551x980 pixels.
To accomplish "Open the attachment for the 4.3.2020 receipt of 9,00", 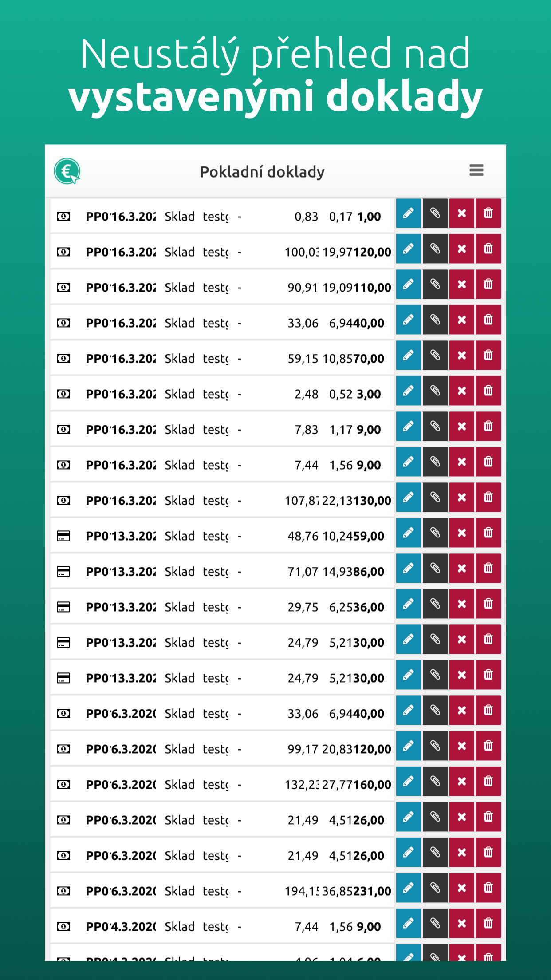I will click(435, 924).
